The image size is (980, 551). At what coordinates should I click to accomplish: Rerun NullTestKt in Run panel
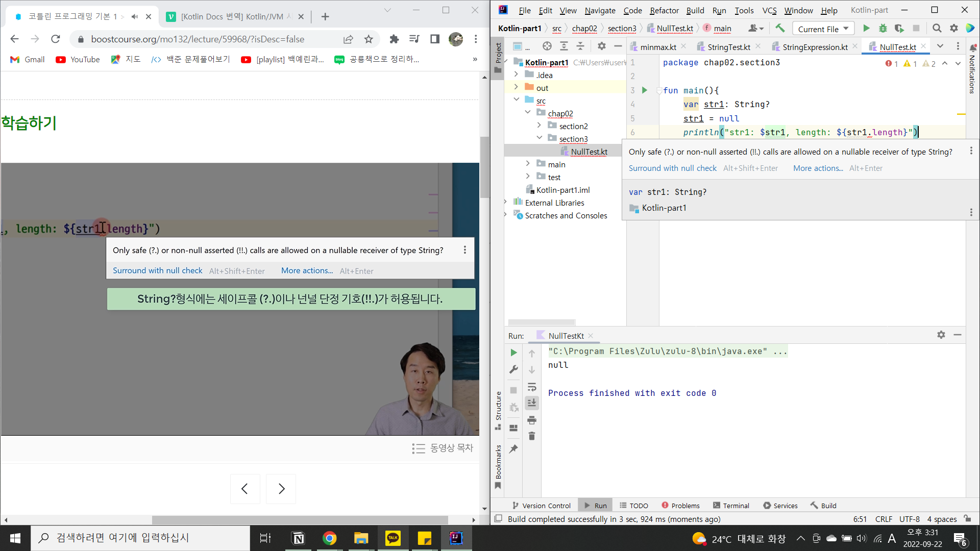click(x=513, y=353)
